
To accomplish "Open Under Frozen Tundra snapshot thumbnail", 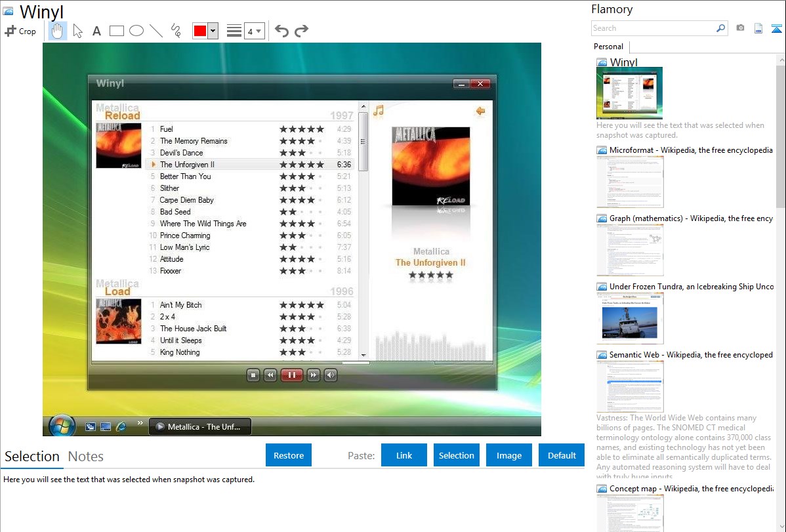I will point(630,318).
